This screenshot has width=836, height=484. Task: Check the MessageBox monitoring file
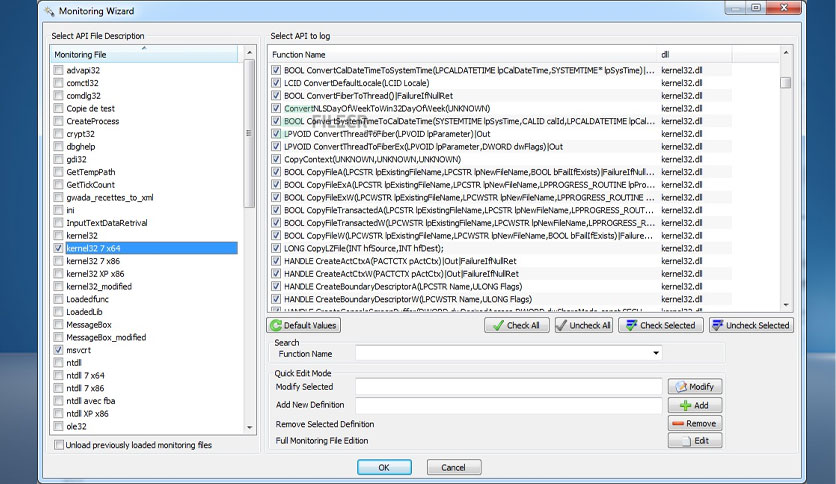coord(59,324)
